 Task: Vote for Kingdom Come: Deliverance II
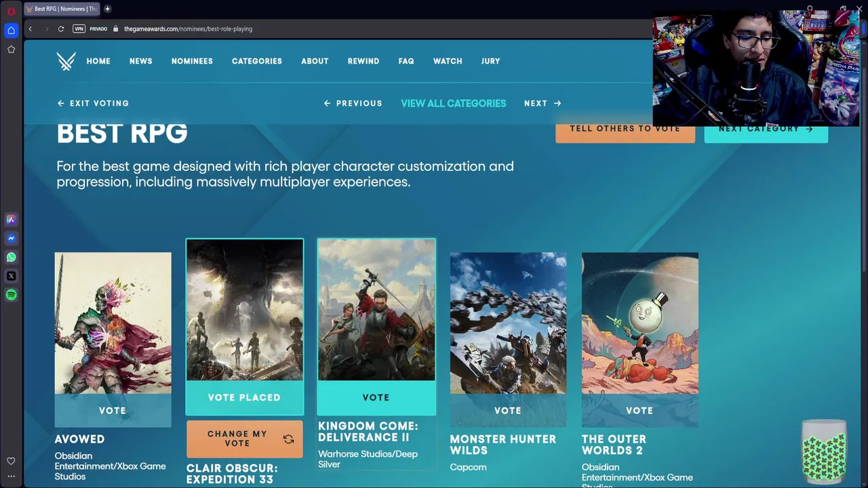coord(376,397)
